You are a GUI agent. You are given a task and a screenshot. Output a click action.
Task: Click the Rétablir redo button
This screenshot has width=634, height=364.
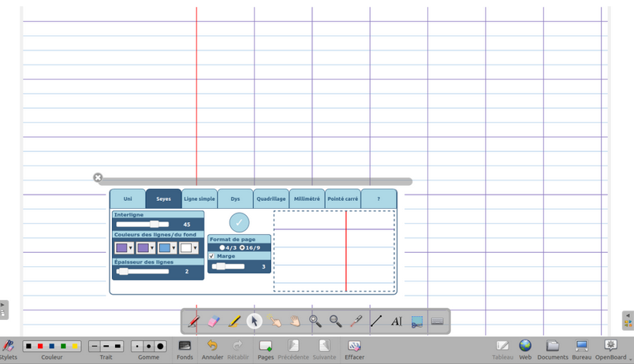(x=238, y=350)
